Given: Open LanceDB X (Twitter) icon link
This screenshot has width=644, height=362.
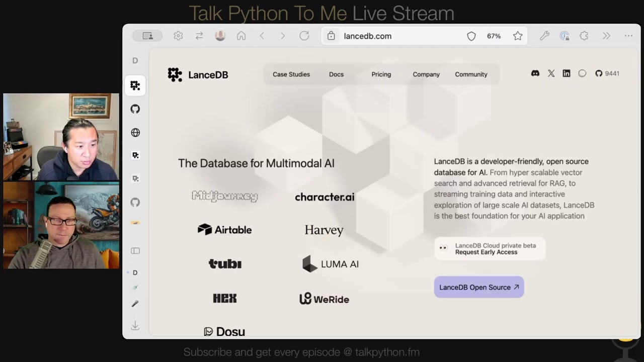Looking at the screenshot, I should pyautogui.click(x=551, y=73).
